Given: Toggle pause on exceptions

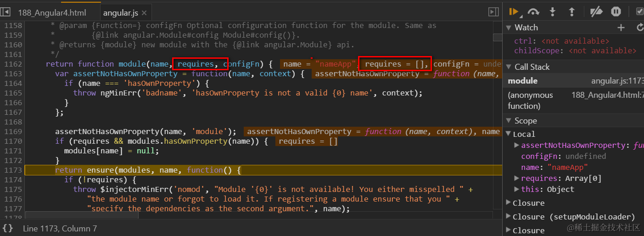Looking at the screenshot, I should click(616, 11).
